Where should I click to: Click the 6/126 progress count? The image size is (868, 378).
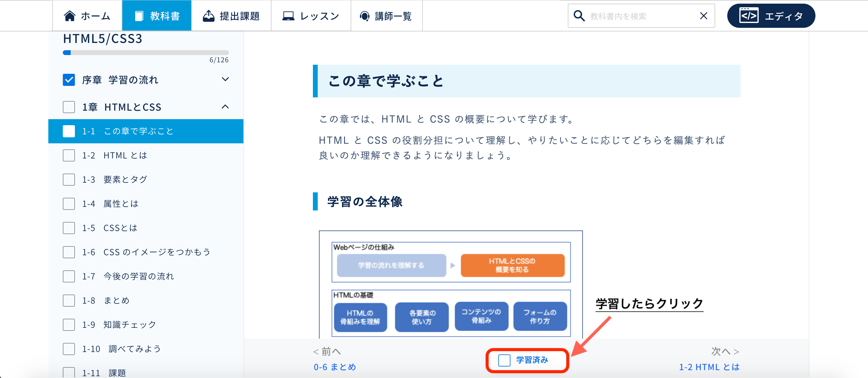pyautogui.click(x=219, y=60)
